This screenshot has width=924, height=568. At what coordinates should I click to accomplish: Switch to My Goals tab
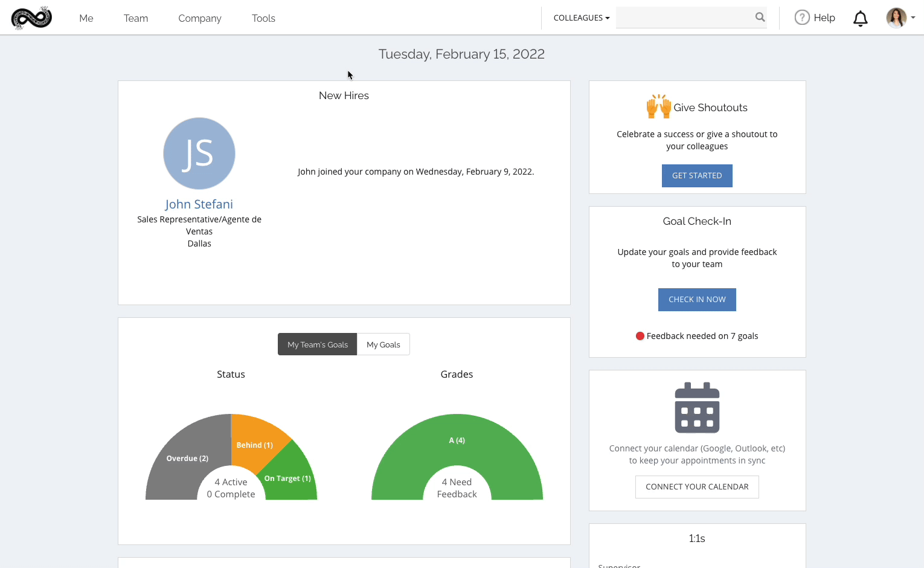pos(383,344)
